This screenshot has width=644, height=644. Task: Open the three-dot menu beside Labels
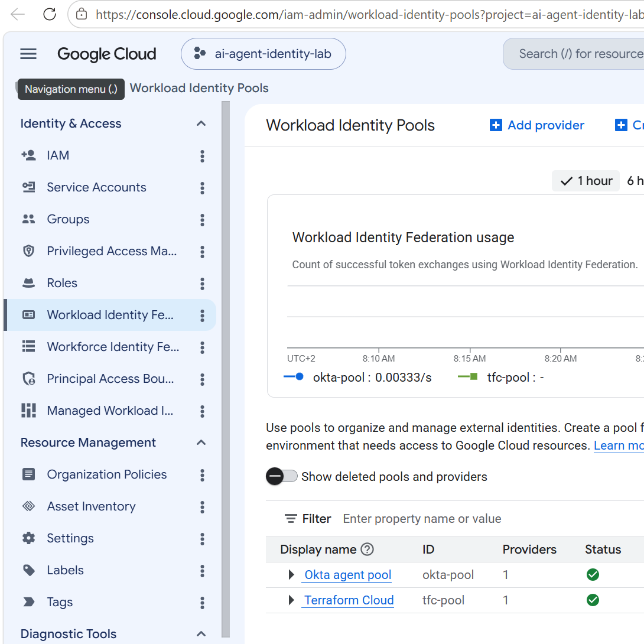[202, 571]
